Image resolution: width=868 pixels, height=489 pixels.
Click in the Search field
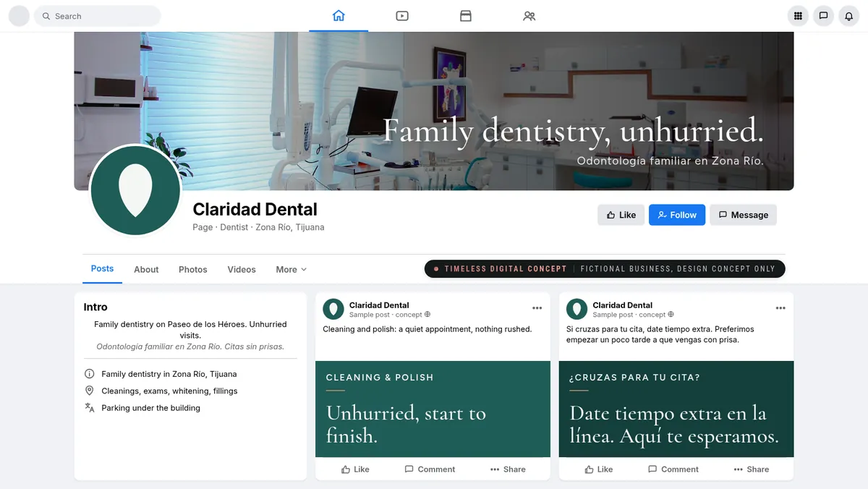(98, 16)
